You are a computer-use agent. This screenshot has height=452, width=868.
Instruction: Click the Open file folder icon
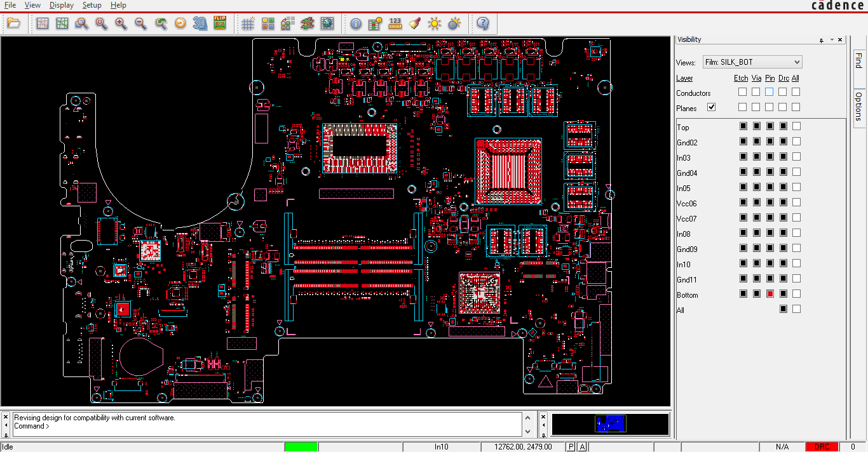pos(14,24)
